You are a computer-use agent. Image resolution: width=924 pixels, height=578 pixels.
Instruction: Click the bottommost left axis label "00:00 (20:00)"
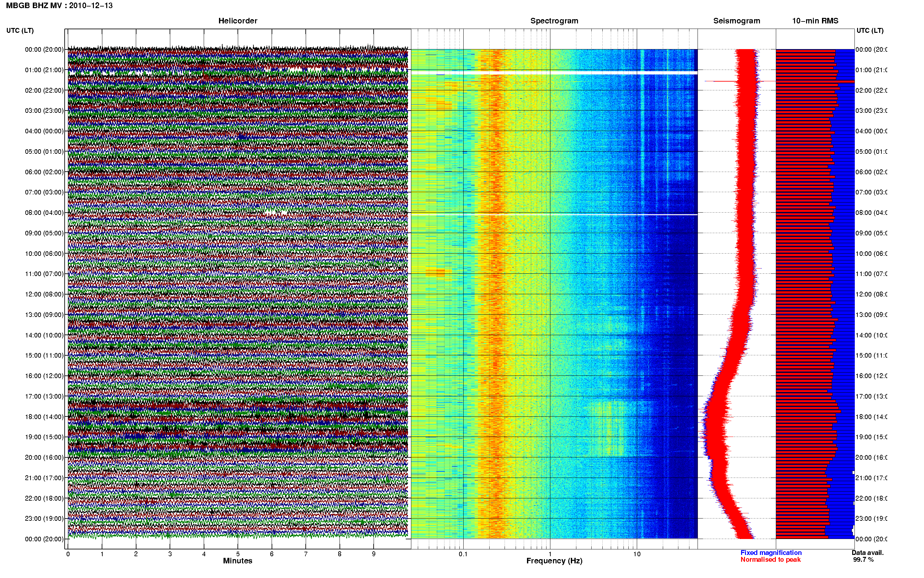pos(44,539)
